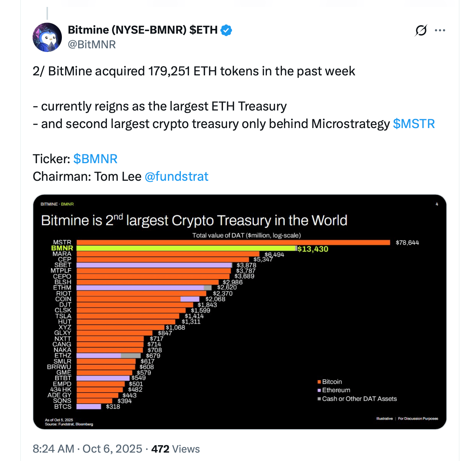Click the Bitmine (NYSE-BMNR) $ETH display name
476x461 pixels.
pos(143,30)
